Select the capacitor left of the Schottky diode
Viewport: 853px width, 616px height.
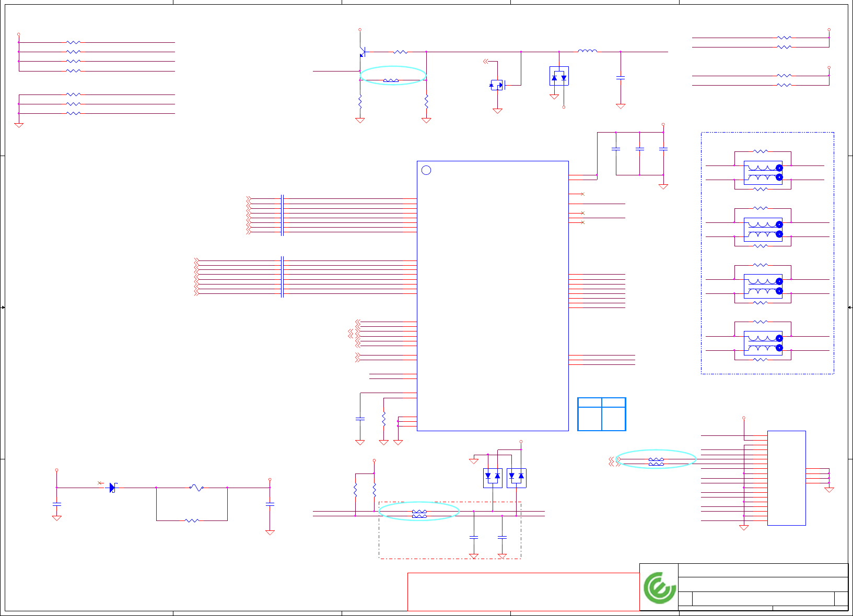tap(57, 504)
